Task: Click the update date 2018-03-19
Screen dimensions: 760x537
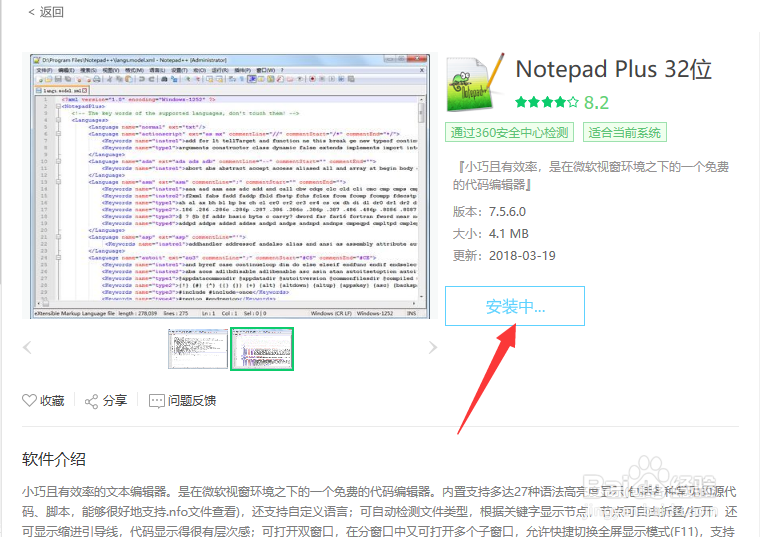Action: tap(522, 255)
